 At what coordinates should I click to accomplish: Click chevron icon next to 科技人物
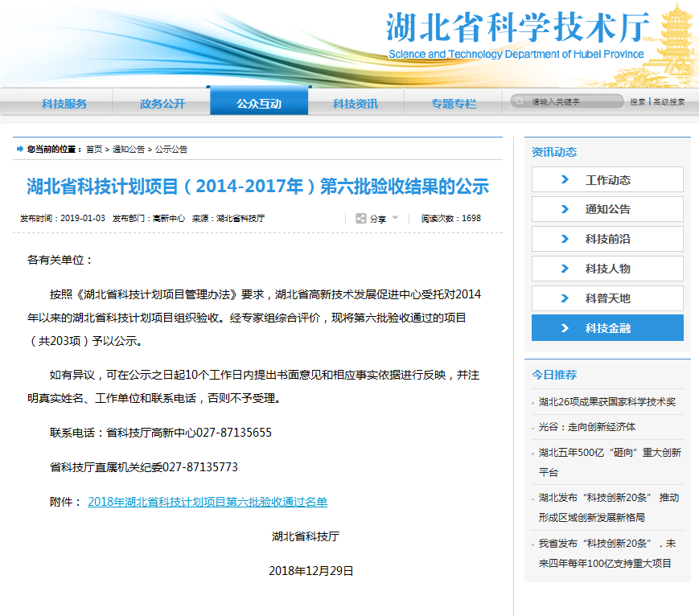[x=565, y=269]
